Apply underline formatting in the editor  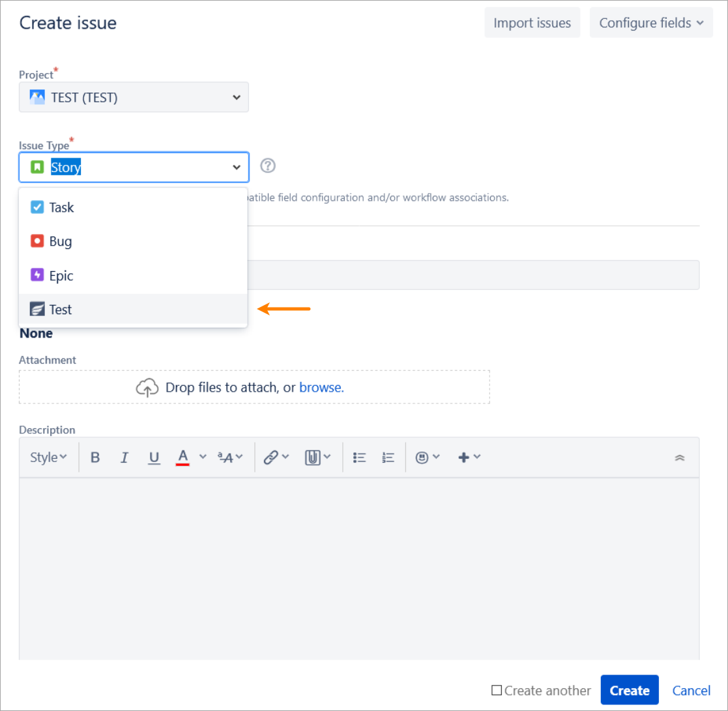154,457
